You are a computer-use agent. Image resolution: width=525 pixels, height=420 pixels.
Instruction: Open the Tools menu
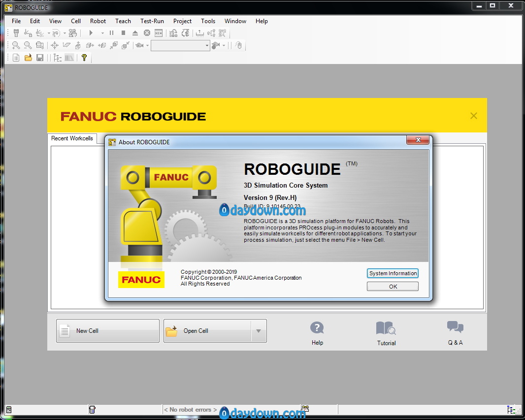pyautogui.click(x=208, y=21)
